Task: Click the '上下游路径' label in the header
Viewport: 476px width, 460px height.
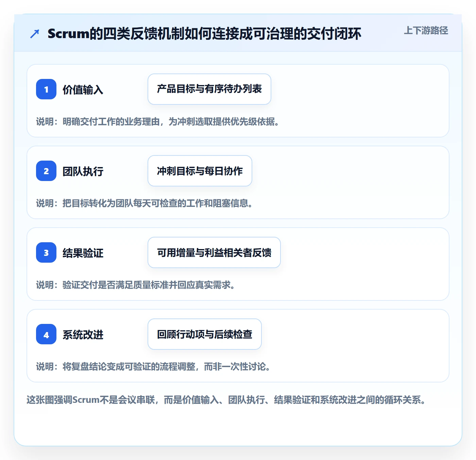Action: click(x=426, y=31)
